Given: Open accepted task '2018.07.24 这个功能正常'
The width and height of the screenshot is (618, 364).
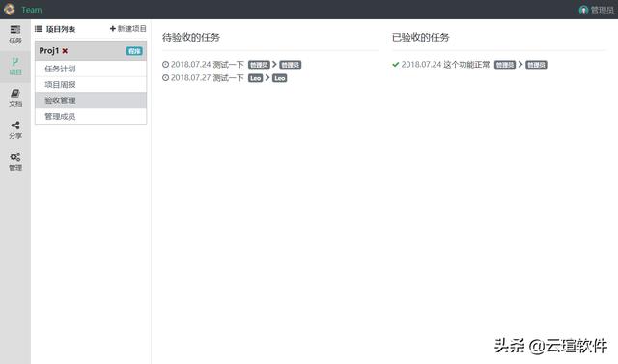Looking at the screenshot, I should [x=445, y=65].
